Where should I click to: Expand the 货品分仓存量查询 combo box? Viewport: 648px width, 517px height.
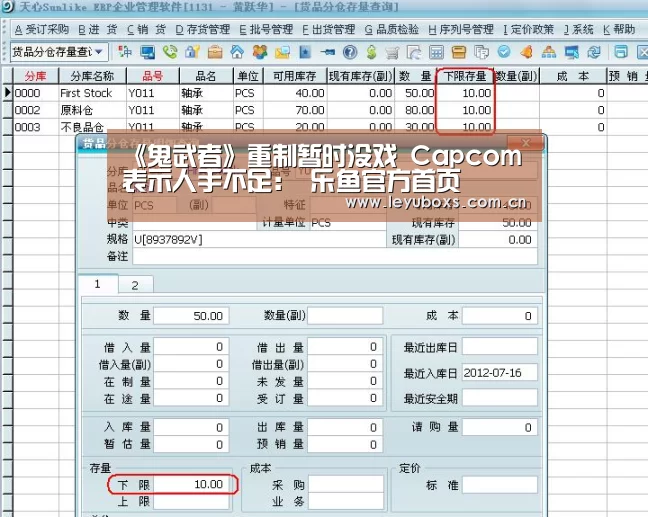click(x=99, y=52)
